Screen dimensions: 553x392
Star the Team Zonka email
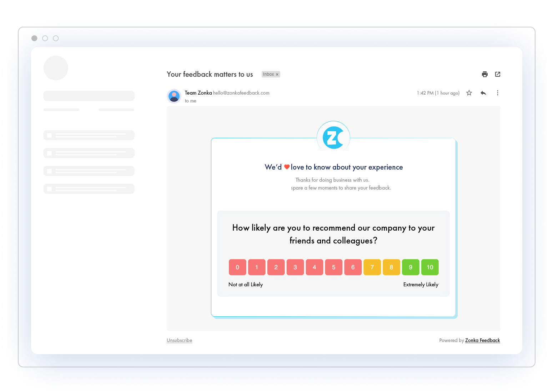tap(469, 93)
